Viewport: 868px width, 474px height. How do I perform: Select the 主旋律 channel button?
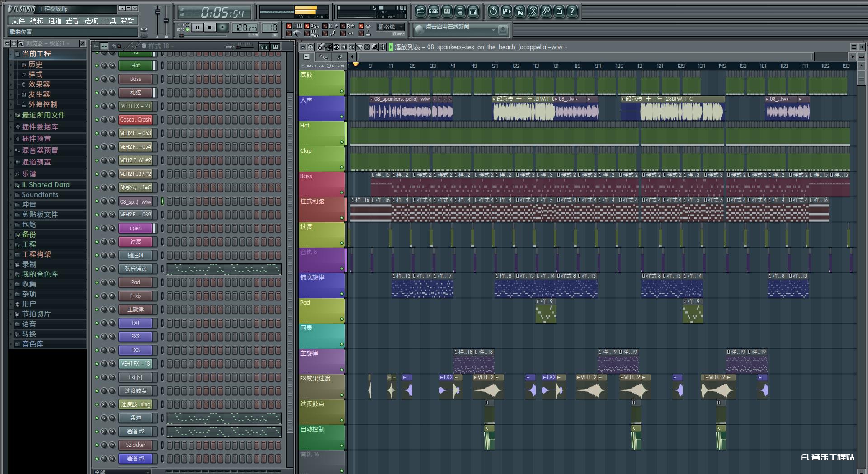coord(136,310)
